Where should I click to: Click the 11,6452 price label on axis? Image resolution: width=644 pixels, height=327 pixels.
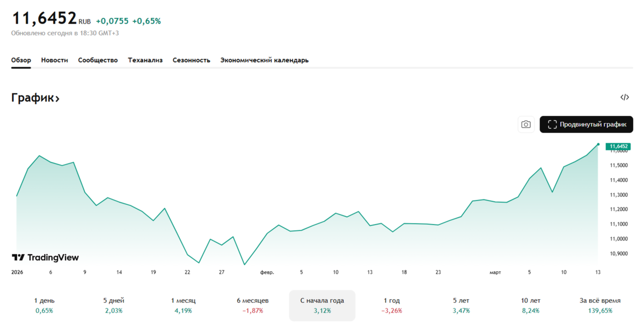tap(618, 146)
